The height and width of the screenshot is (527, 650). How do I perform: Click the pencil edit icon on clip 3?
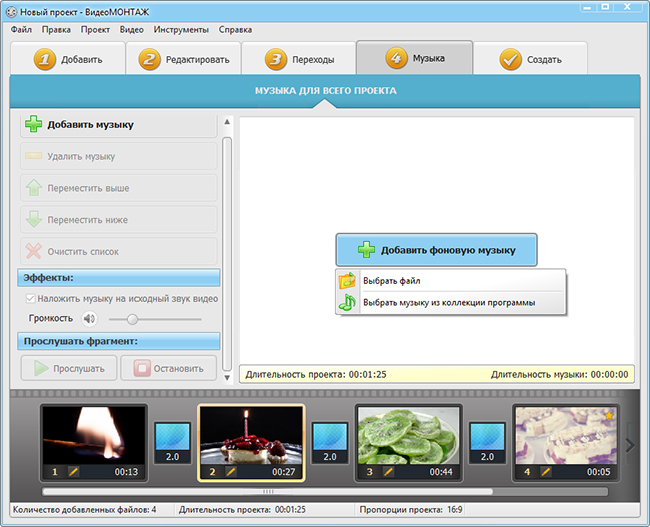[388, 472]
